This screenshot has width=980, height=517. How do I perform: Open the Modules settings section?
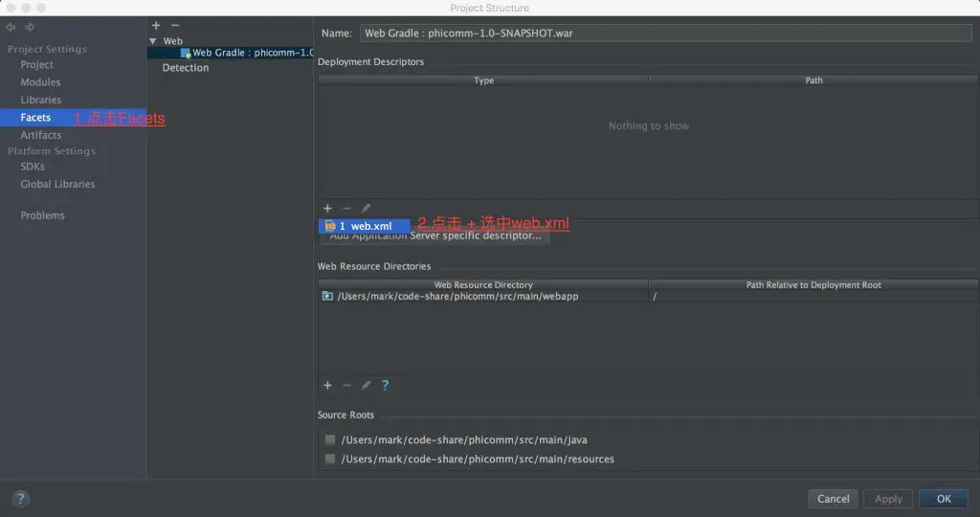coord(40,82)
